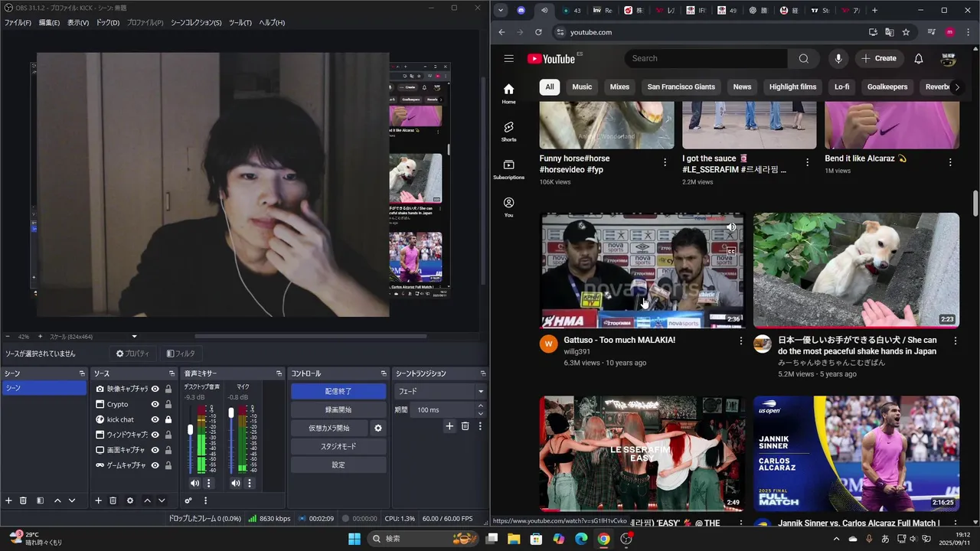The image size is (980, 551).
Task: Move source up in OBS list
Action: (x=147, y=500)
